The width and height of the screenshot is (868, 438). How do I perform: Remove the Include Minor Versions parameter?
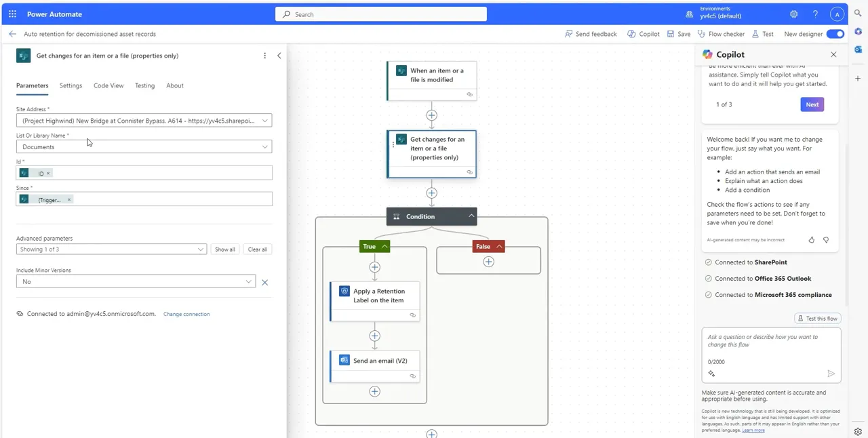pos(265,282)
